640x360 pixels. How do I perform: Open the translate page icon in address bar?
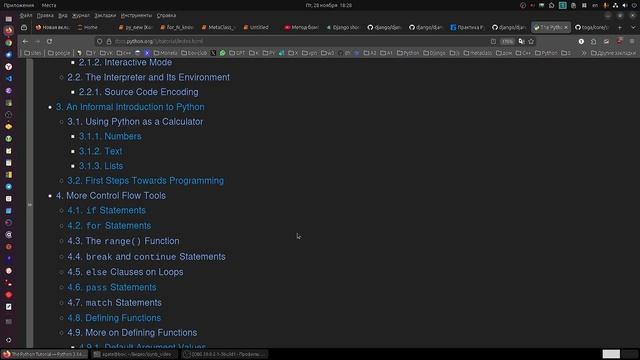tap(521, 41)
